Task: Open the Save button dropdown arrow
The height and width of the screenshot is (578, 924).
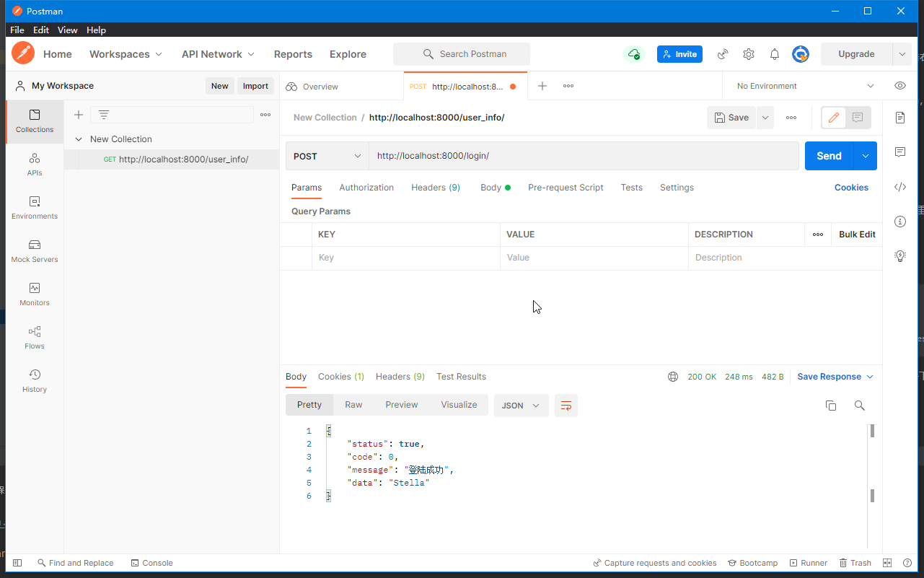Action: pos(765,118)
